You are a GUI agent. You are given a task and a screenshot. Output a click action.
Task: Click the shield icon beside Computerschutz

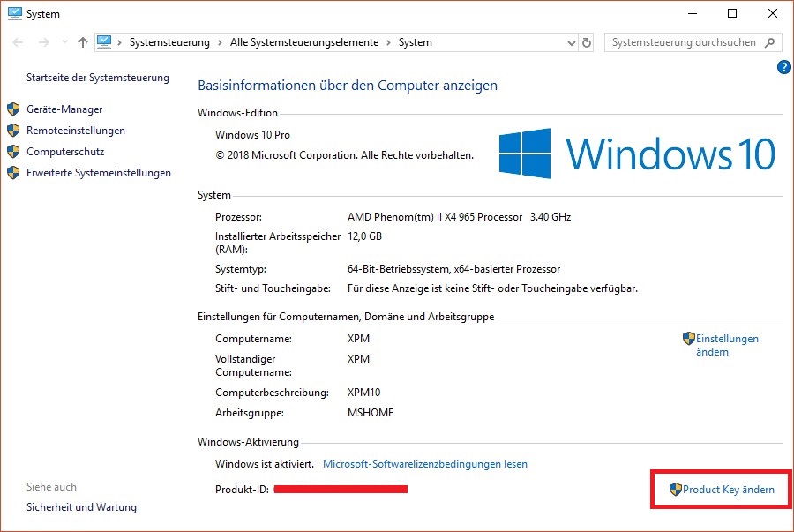coord(13,152)
